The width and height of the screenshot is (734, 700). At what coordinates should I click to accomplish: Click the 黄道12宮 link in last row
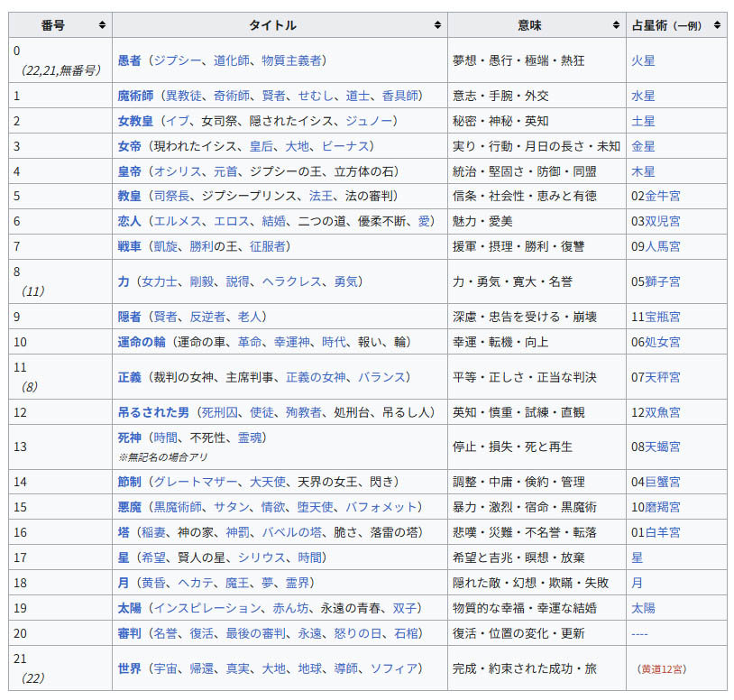pos(660,669)
